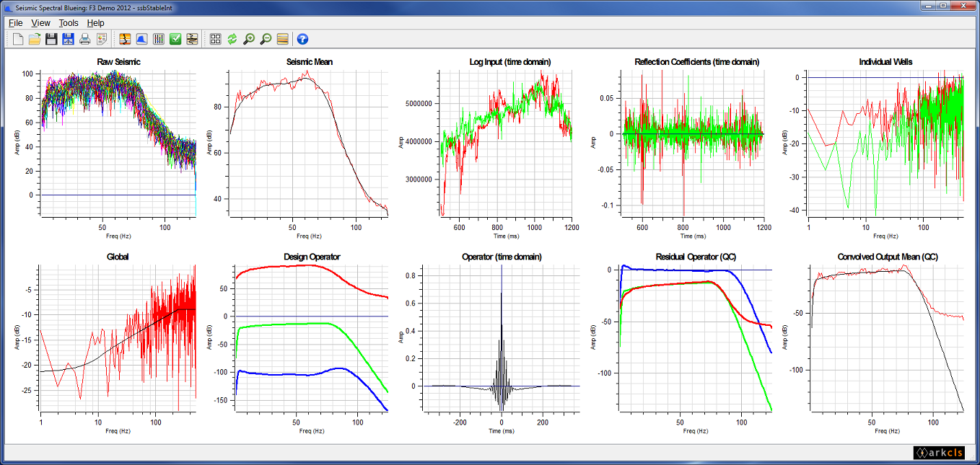Save the session with the floppy disk icon
Image resolution: width=980 pixels, height=465 pixels.
pos(51,39)
